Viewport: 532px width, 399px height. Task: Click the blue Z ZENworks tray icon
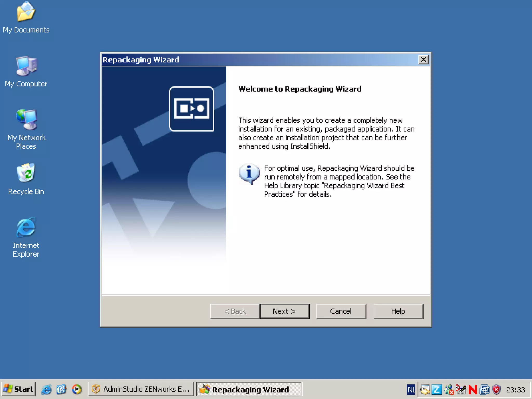[x=437, y=389]
